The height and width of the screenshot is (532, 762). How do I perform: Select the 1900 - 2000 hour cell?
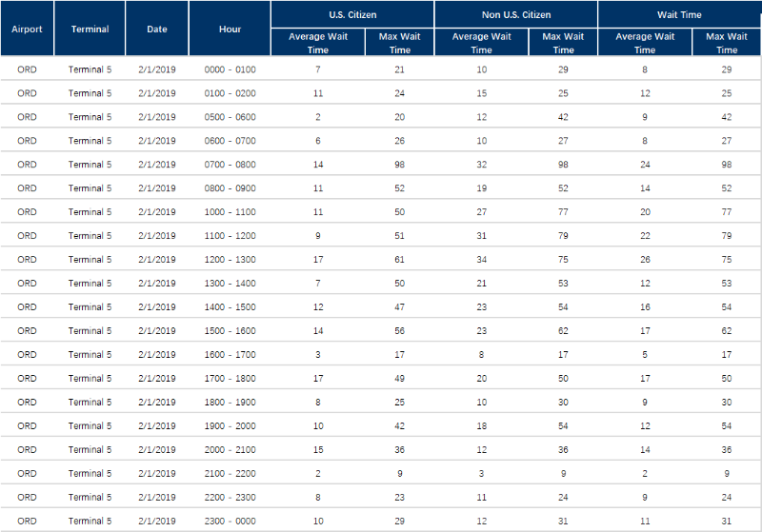[x=230, y=426]
